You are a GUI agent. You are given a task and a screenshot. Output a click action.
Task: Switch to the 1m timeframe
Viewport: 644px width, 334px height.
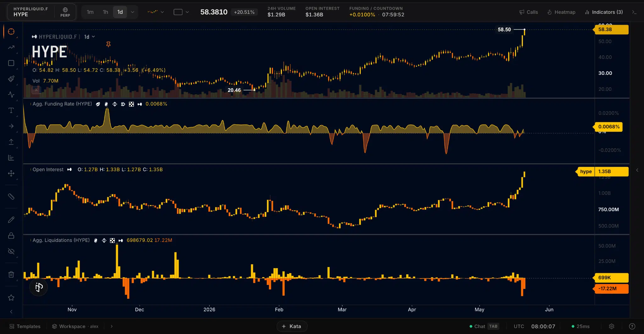pos(90,12)
